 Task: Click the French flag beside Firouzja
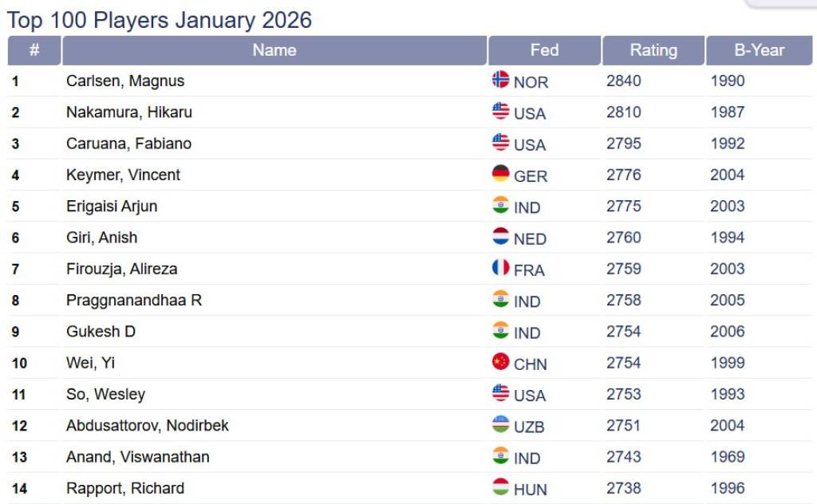[500, 268]
